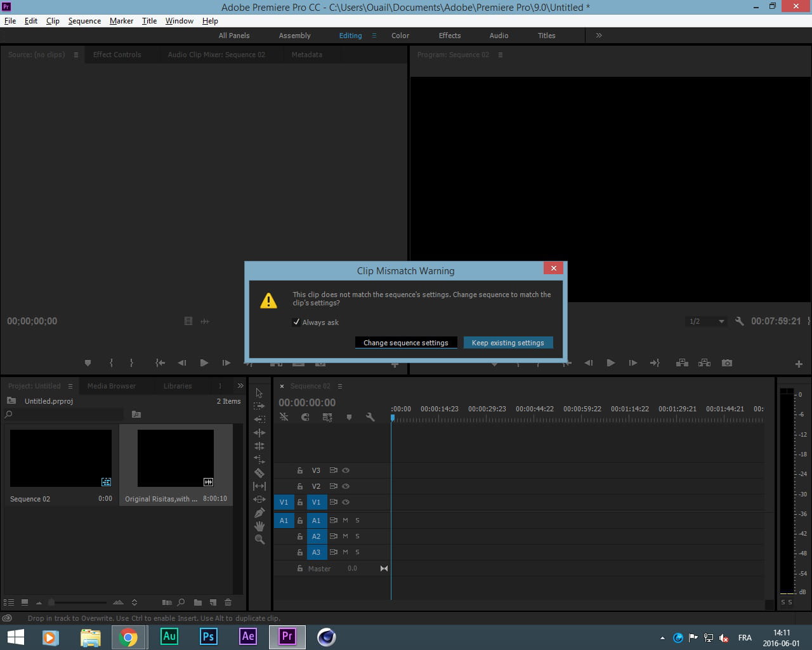Open the Sequence menu

tap(84, 21)
